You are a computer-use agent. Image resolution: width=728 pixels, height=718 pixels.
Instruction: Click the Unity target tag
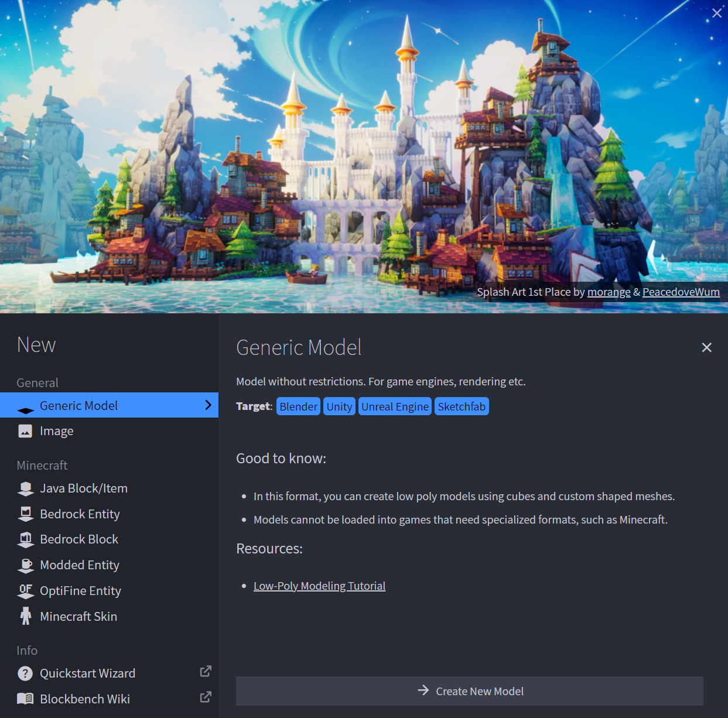click(340, 406)
